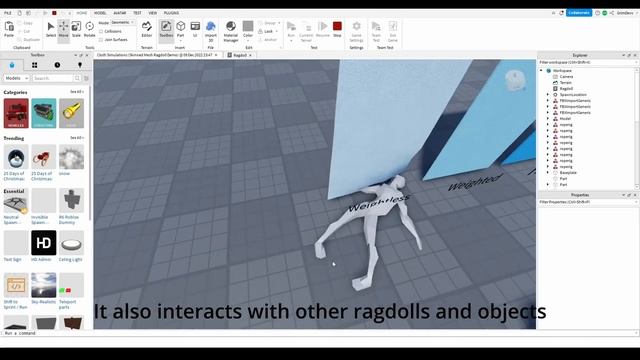Expand the Model node in Explorer
The image size is (640, 360).
pos(548,119)
